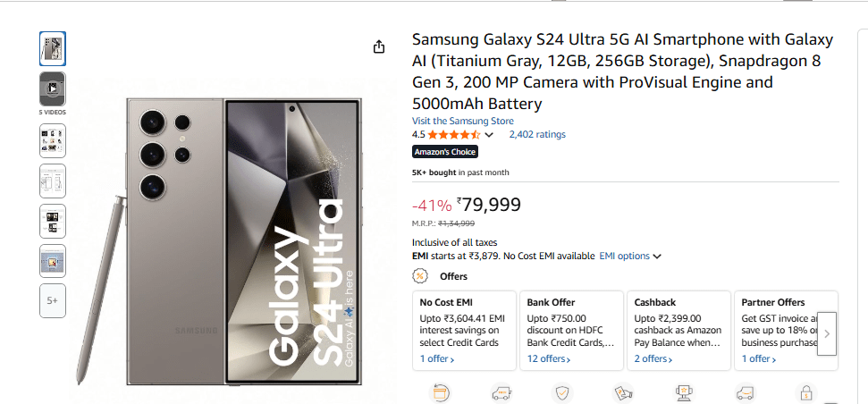868x404 pixels.
Task: Click the orange Offers percent icon
Action: click(420, 276)
